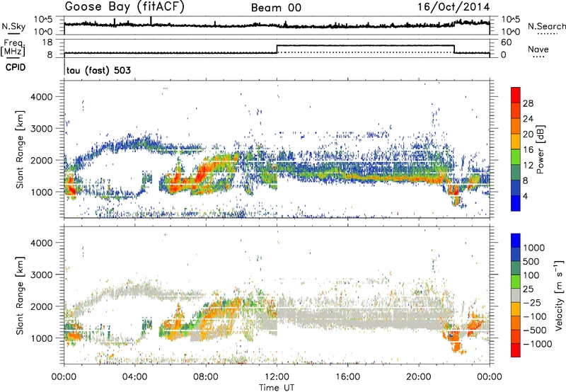Click the '8' frequency axis tick
Screen dimensions: 566x392
click(x=50, y=55)
